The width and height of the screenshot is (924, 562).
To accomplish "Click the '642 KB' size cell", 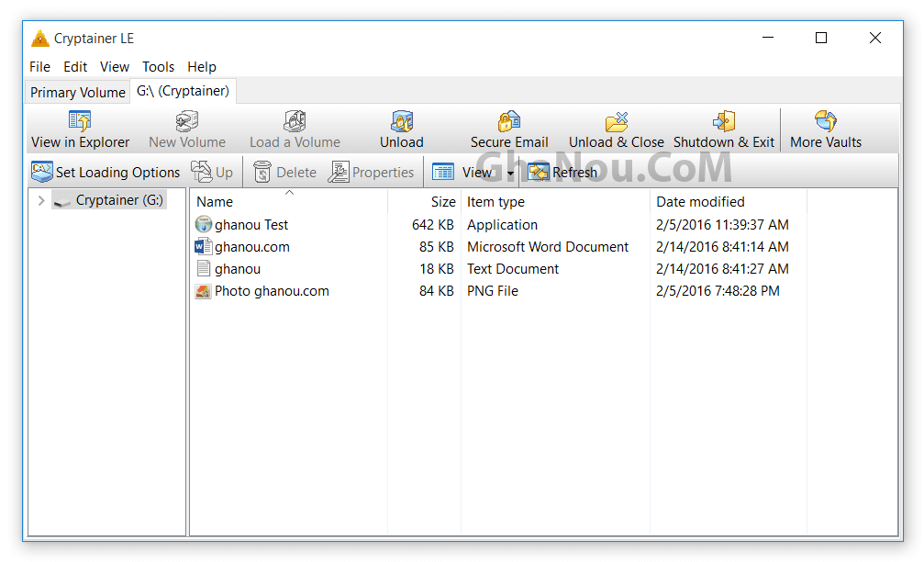I will pos(432,225).
